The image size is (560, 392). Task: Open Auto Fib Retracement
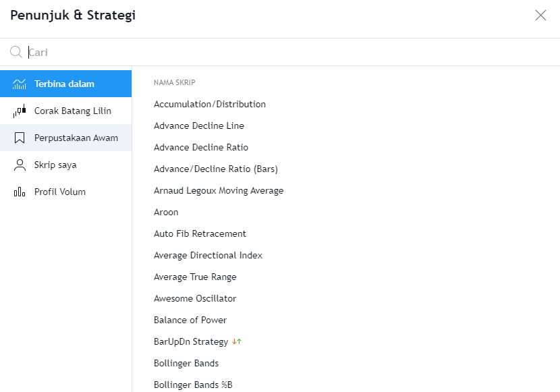(200, 233)
